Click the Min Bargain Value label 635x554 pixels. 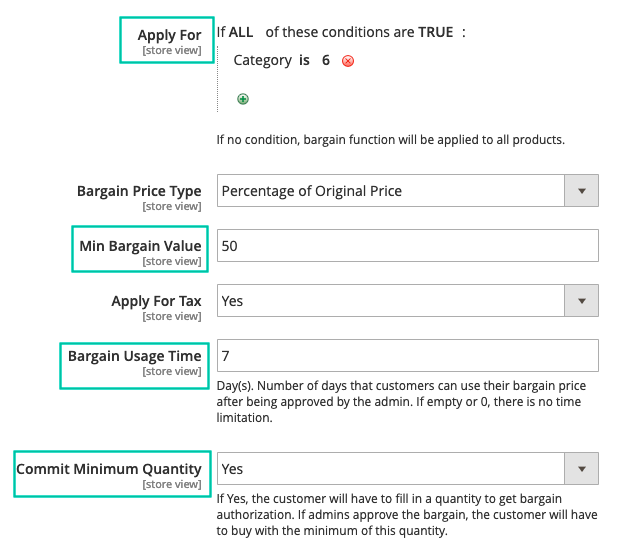point(140,246)
